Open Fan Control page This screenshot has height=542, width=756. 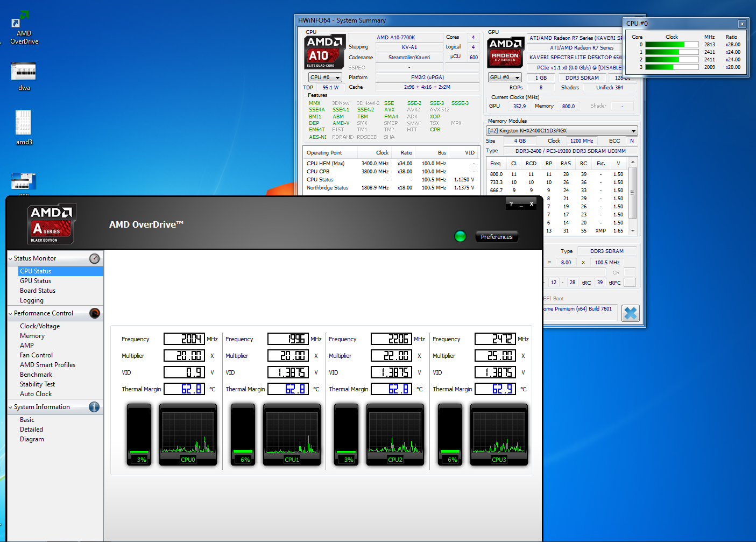coord(37,355)
